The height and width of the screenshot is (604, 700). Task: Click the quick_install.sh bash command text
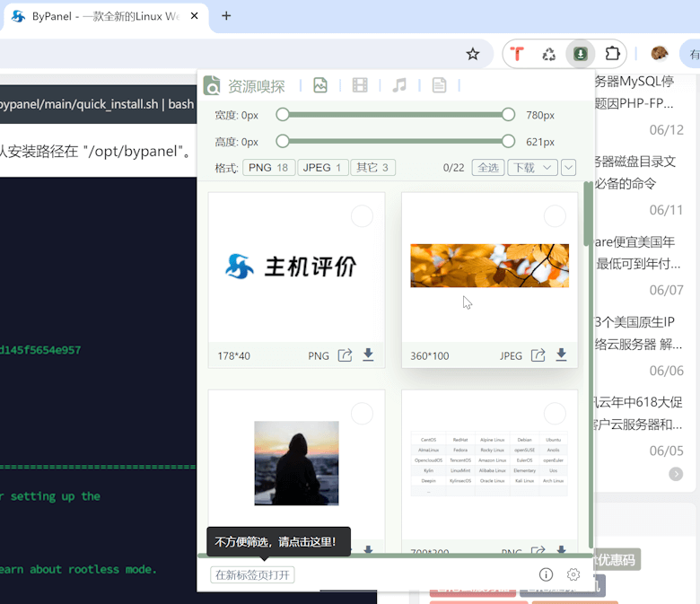(97, 104)
